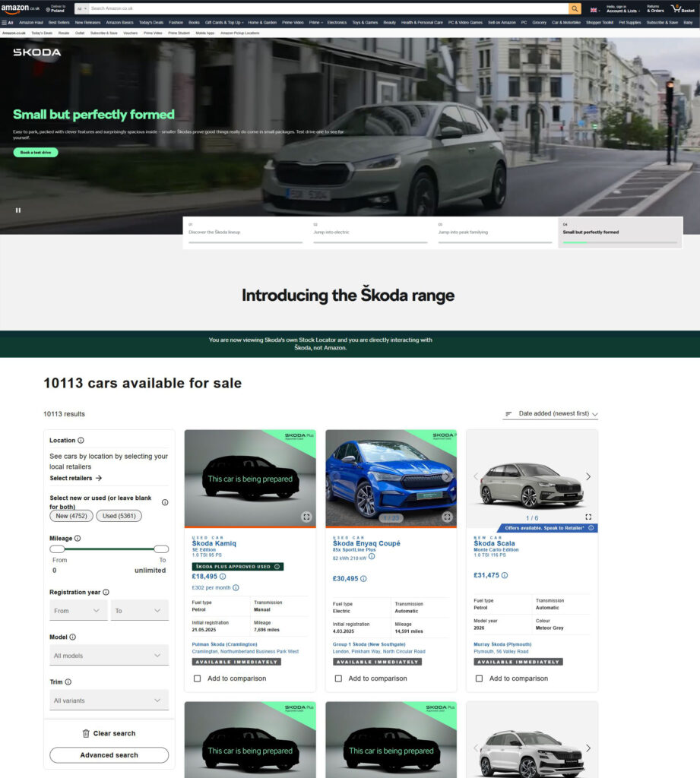Image resolution: width=700 pixels, height=778 pixels.
Task: Expand Skoda Kamiq image to fullscreen
Action: tap(306, 517)
